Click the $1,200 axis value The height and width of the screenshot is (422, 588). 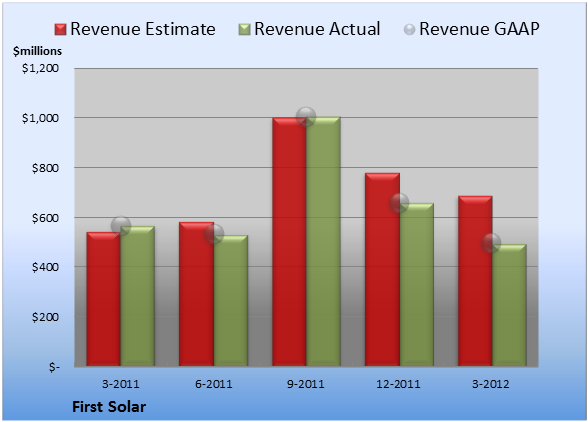(40, 68)
